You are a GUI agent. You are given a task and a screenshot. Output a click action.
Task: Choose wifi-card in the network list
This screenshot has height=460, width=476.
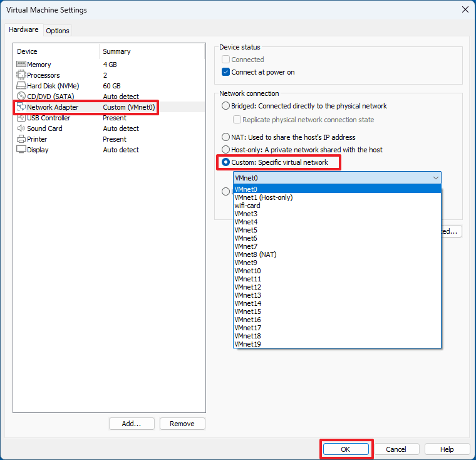click(247, 206)
